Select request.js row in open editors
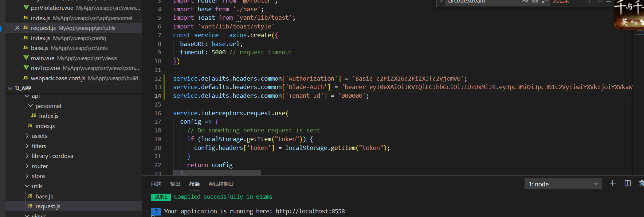Screen dimensions: 644x217 click(74, 28)
